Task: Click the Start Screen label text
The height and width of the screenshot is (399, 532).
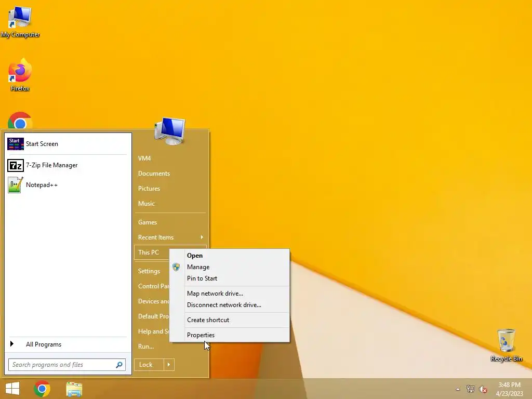Action: [x=42, y=144]
